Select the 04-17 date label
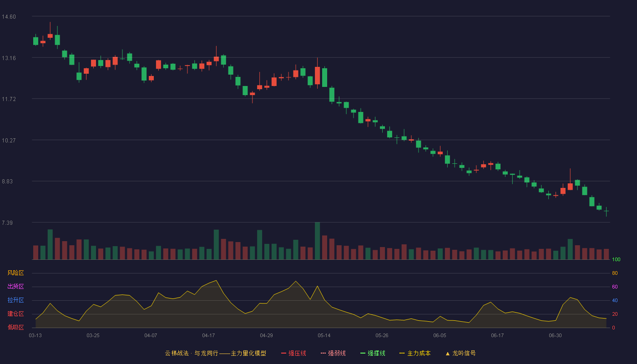Viewport: 637px width, 364px height. coord(208,335)
